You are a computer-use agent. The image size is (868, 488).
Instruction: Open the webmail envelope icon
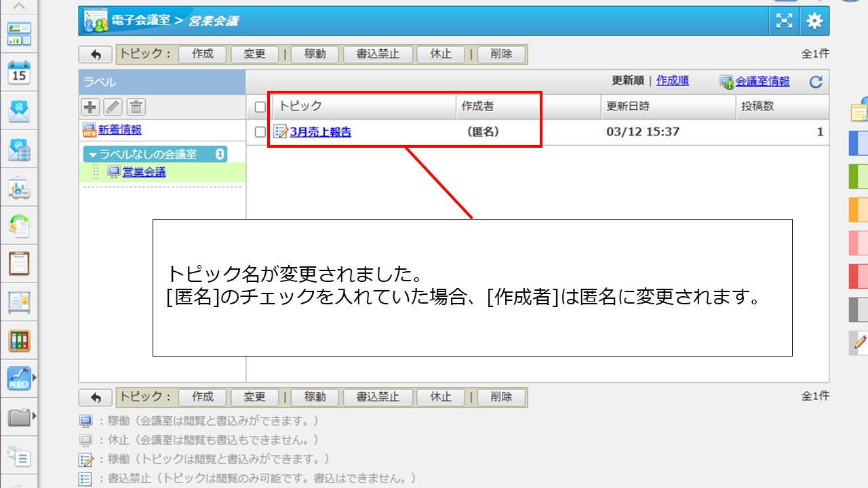[x=19, y=110]
